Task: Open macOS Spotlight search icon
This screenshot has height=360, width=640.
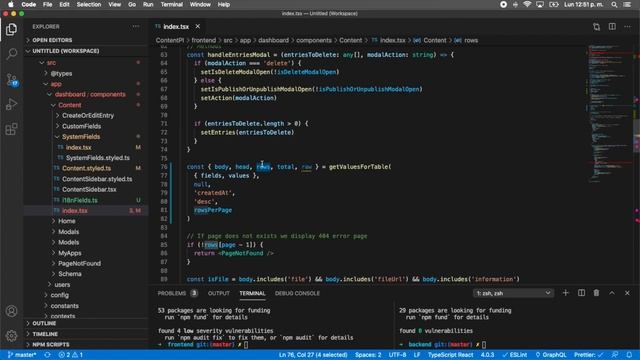Action: (614, 4)
